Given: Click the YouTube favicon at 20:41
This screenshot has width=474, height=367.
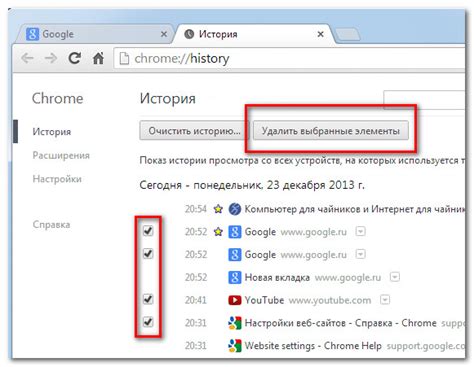Looking at the screenshot, I should point(235,300).
